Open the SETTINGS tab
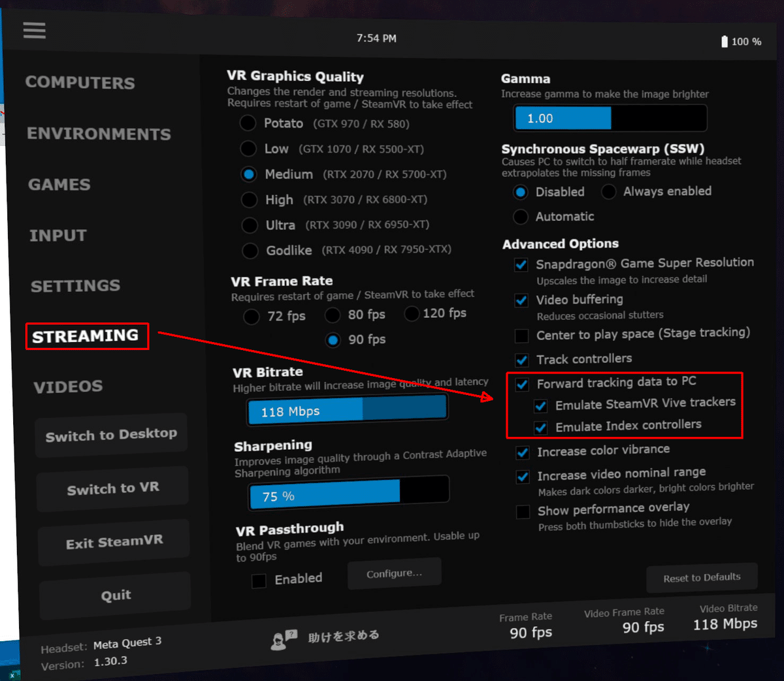Viewport: 784px width, 681px height. (x=76, y=285)
